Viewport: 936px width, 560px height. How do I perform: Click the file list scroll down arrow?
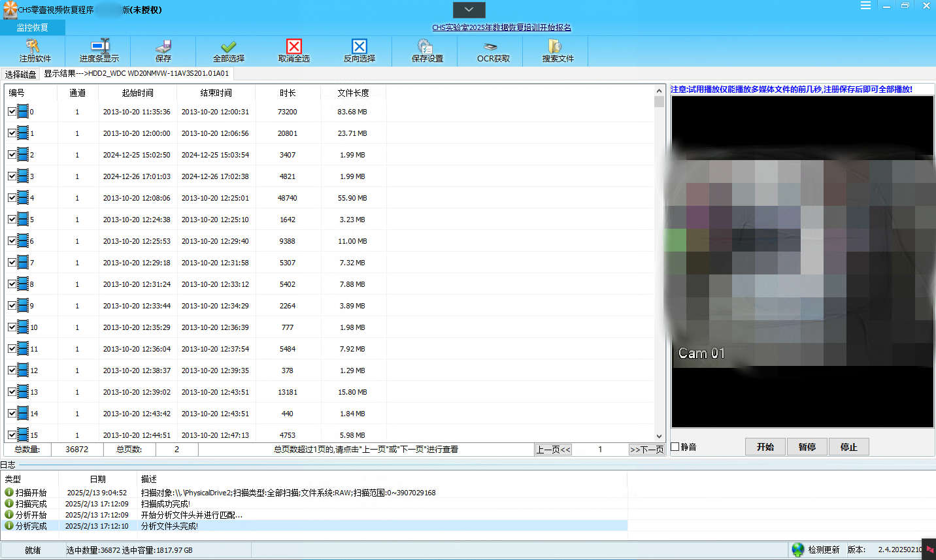coord(659,436)
